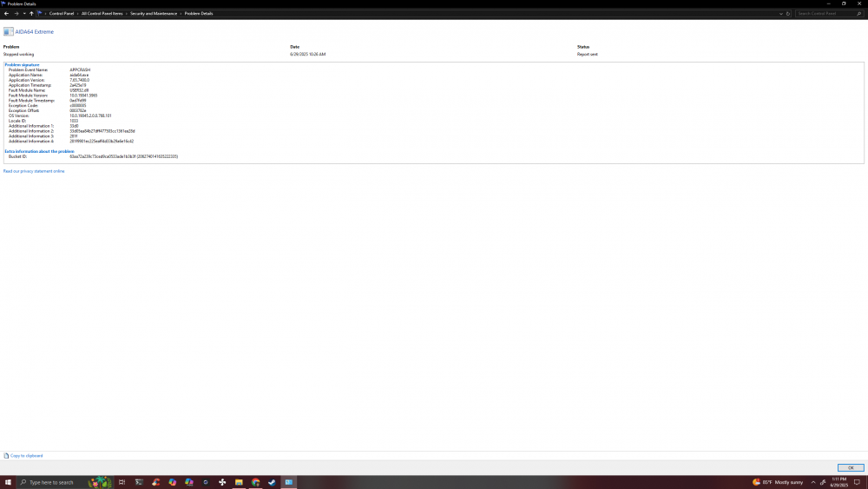Click the pen/ink system tray icon
868x489 pixels.
click(x=823, y=482)
